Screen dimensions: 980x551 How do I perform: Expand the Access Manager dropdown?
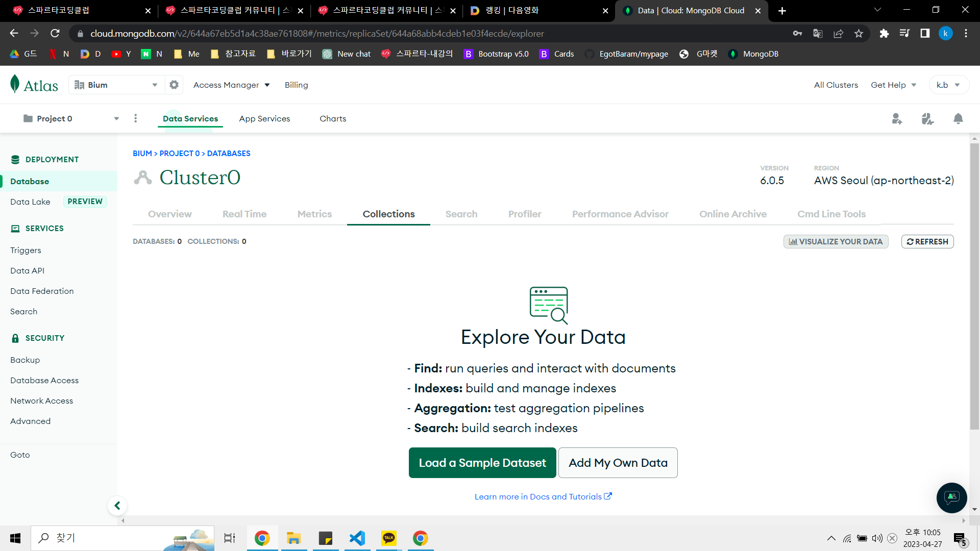[231, 85]
